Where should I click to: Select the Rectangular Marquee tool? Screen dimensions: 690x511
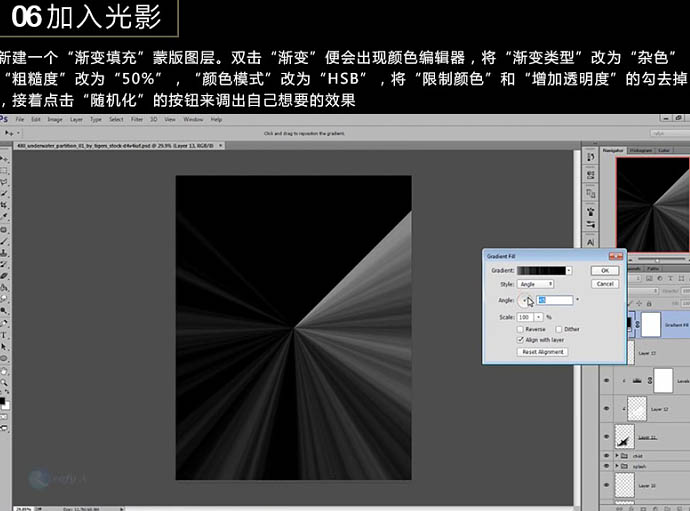click(5, 171)
